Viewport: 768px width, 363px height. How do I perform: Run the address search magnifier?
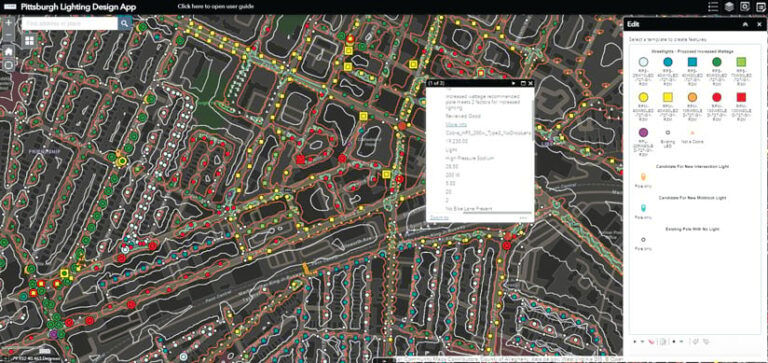124,23
